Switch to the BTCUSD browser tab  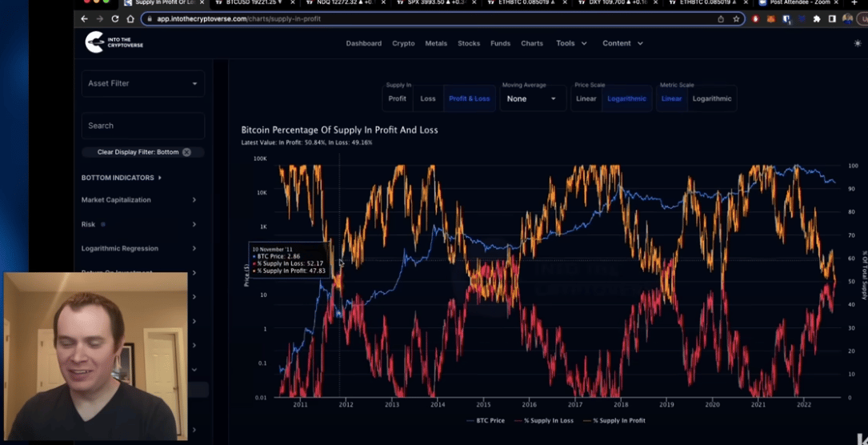[x=254, y=2]
